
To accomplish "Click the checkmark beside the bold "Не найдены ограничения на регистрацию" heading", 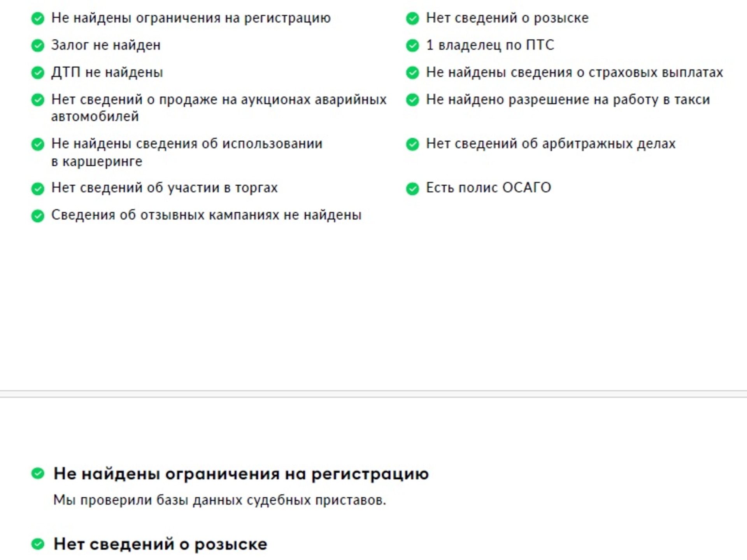I will [x=38, y=473].
